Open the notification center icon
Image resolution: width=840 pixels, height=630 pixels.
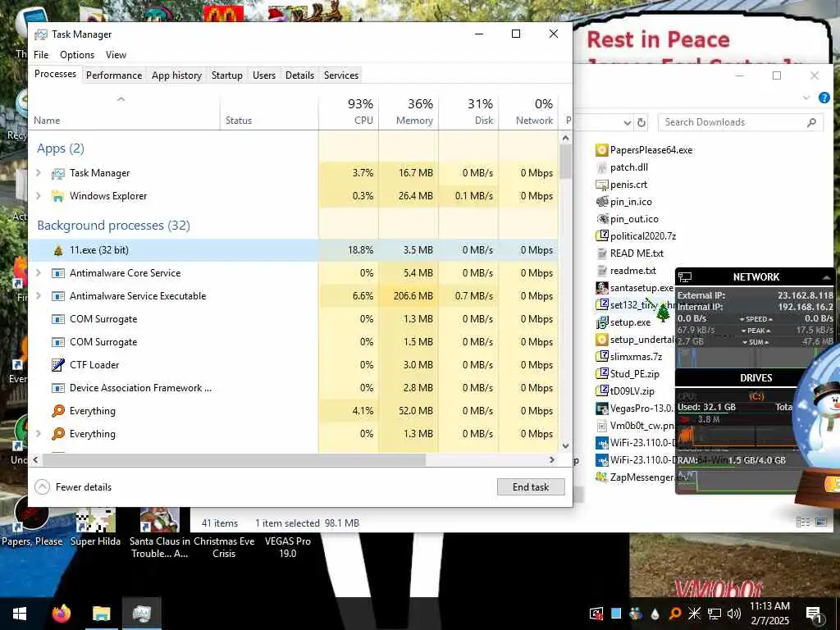click(814, 614)
